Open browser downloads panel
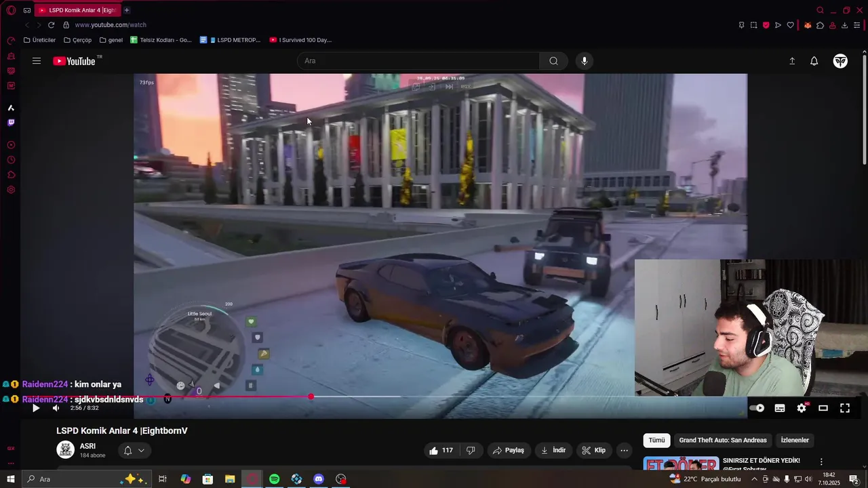 844,25
